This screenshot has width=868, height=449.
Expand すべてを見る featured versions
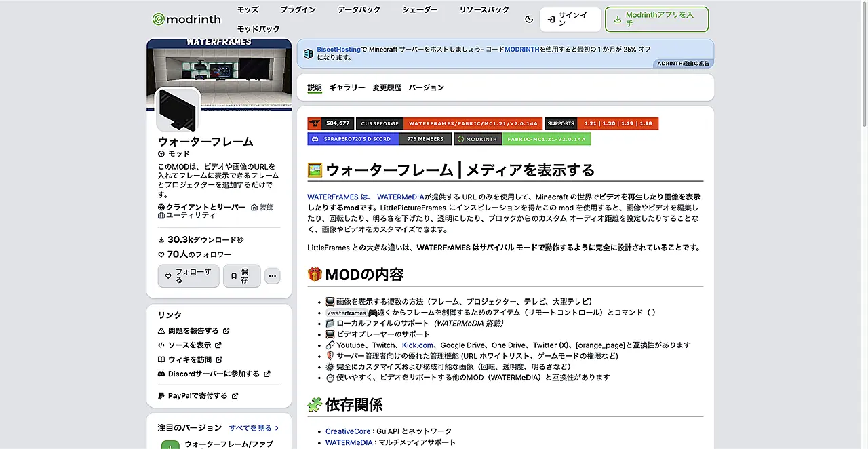pos(254,428)
